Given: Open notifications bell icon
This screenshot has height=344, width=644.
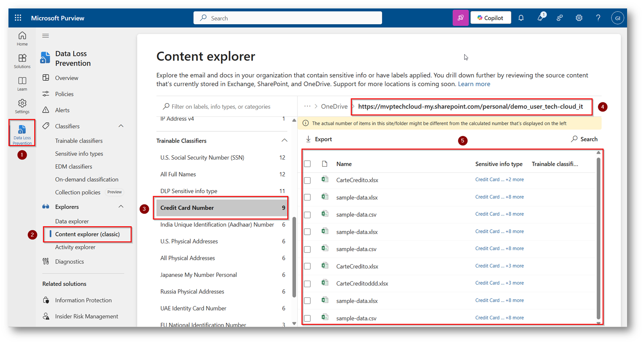Looking at the screenshot, I should click(x=521, y=18).
